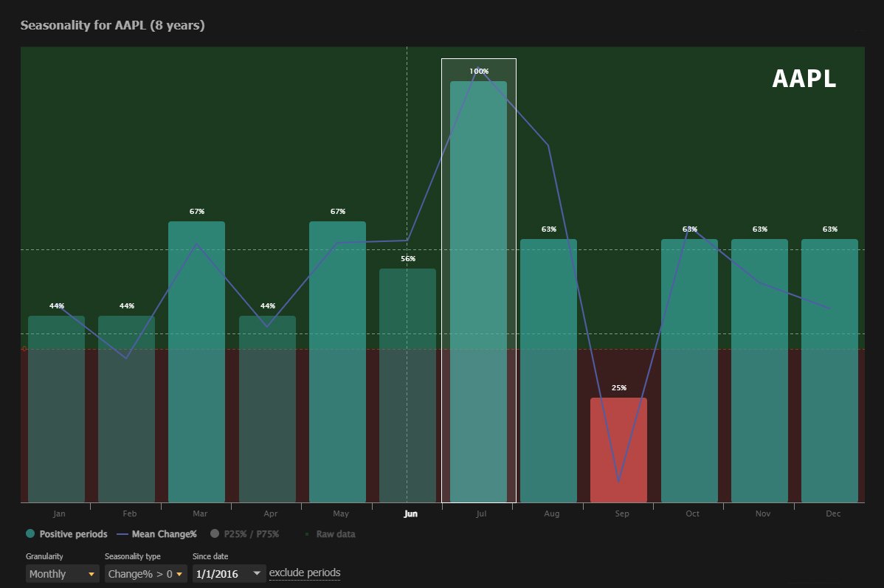Click the Oct axis label

click(692, 513)
